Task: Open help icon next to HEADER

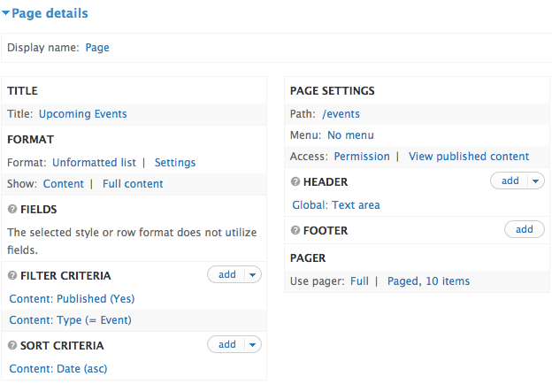Action: point(295,181)
